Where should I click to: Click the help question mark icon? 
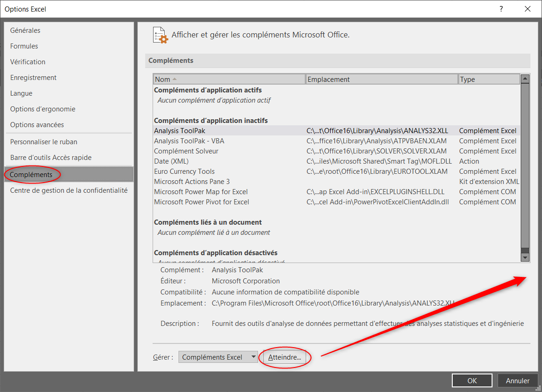point(501,9)
